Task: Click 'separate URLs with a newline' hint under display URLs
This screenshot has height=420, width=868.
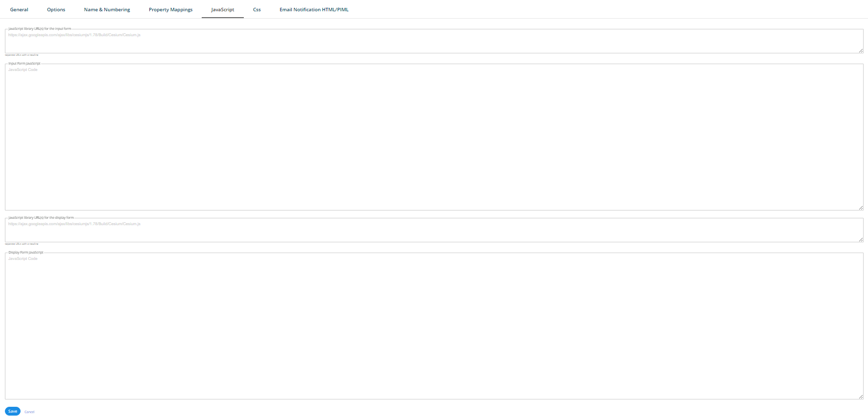Action: [x=22, y=244]
